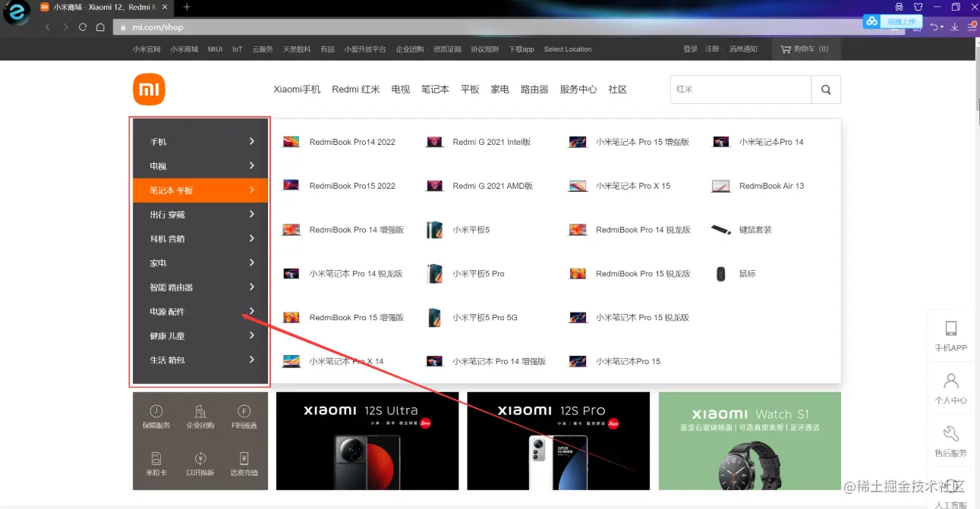Open Redmi 红米 in the top navigation

point(356,90)
